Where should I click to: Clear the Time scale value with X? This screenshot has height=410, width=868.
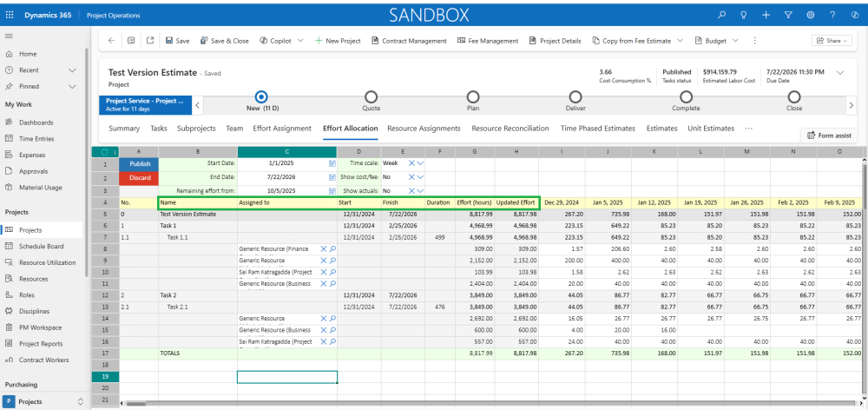pos(411,162)
